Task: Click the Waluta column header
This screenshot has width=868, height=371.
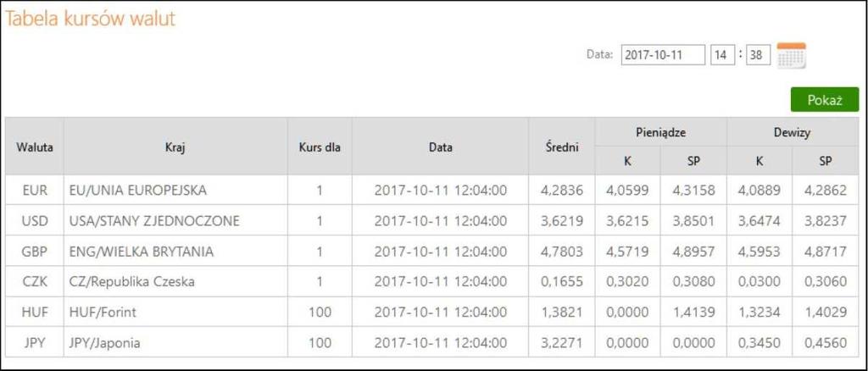Action: coord(34,147)
